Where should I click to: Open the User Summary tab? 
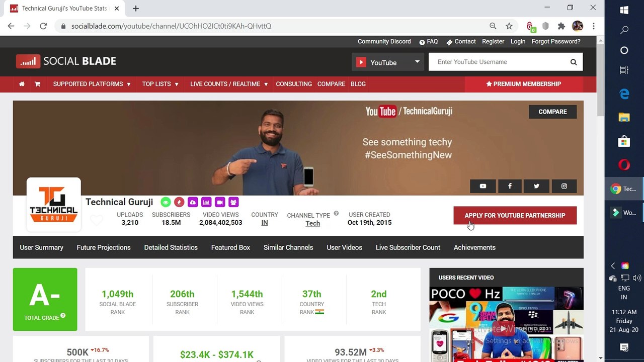41,247
